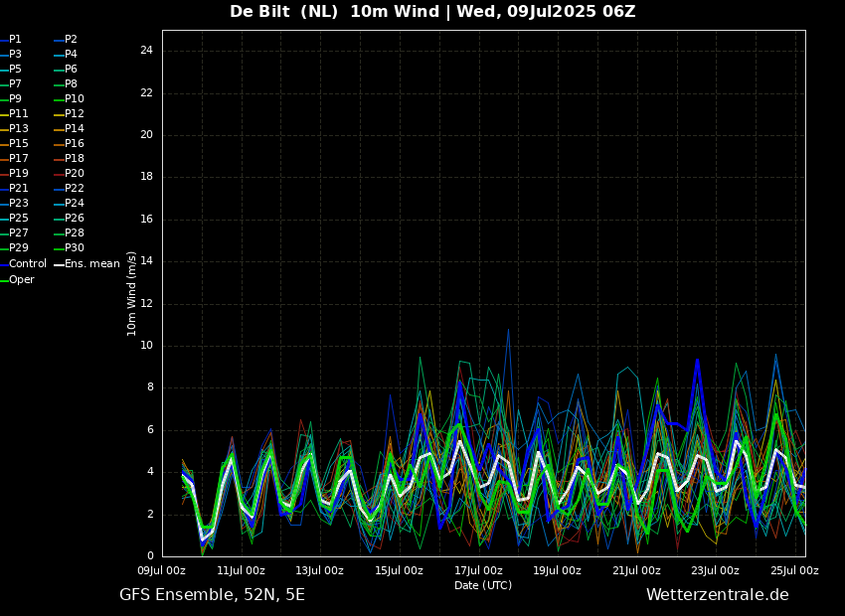Click the Ens. mean legend entry
Image resolution: width=845 pixels, height=616 pixels.
click(x=91, y=264)
